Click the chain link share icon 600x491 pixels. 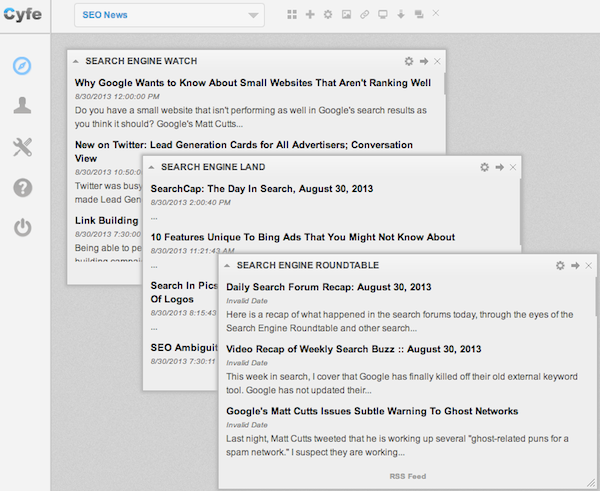point(364,15)
